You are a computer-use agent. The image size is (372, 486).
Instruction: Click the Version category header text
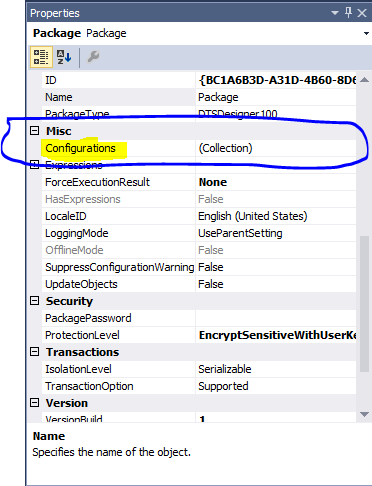[x=67, y=403]
